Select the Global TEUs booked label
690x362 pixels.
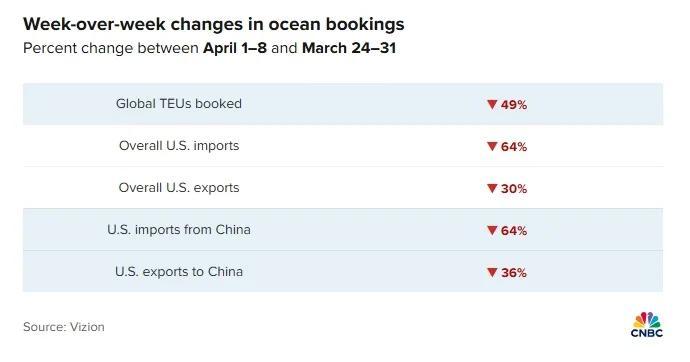click(x=179, y=104)
